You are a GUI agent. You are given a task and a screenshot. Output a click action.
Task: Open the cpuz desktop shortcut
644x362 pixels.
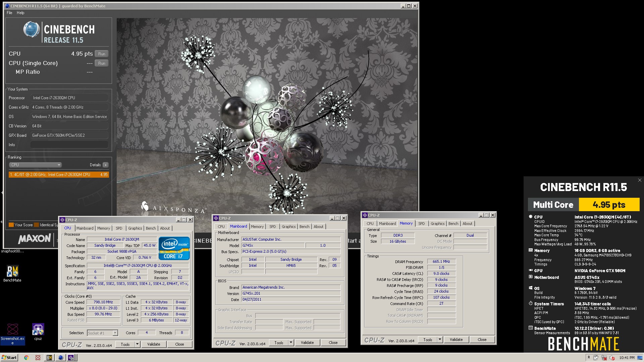click(38, 332)
